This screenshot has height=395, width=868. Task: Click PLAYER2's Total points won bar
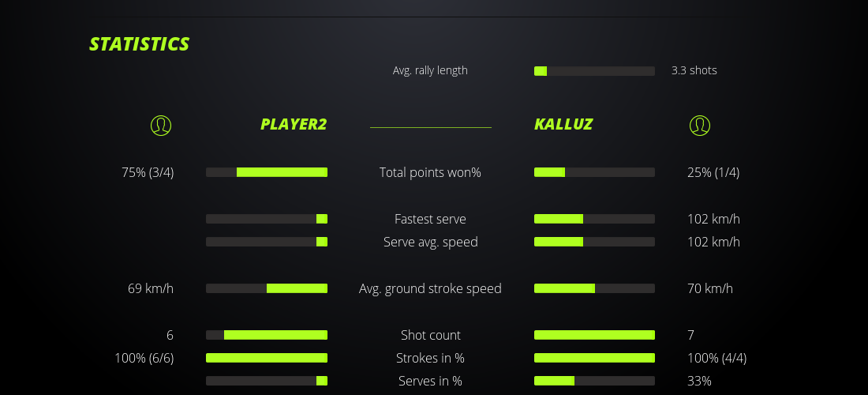click(x=267, y=172)
